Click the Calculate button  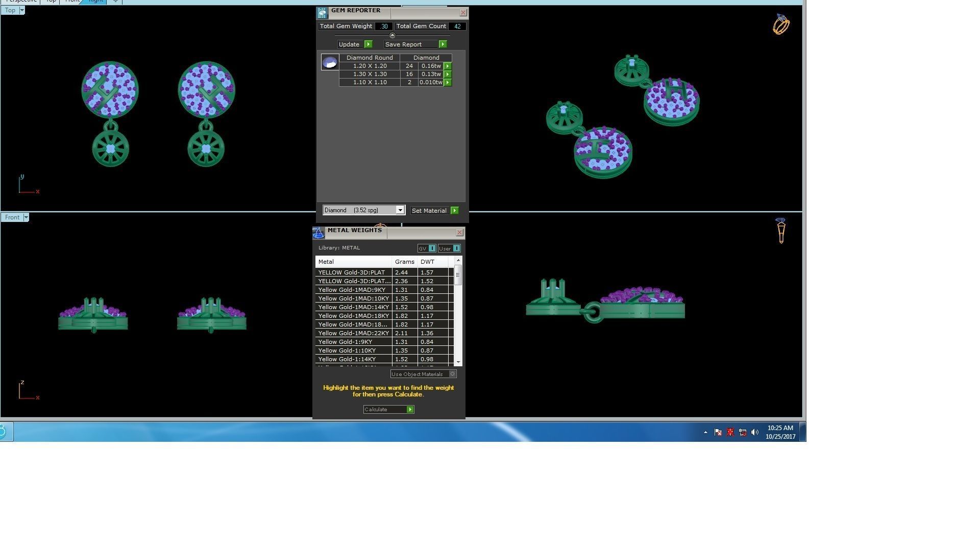pos(388,410)
